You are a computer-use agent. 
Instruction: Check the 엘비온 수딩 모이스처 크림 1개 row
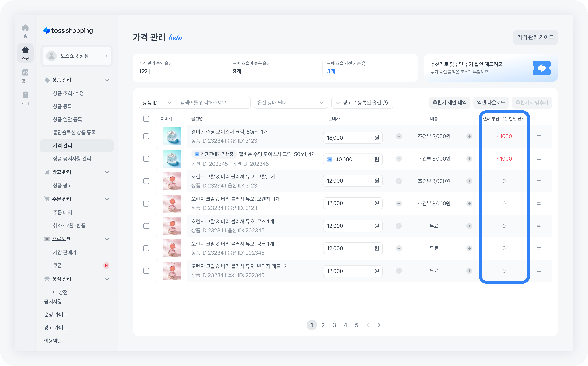click(146, 137)
